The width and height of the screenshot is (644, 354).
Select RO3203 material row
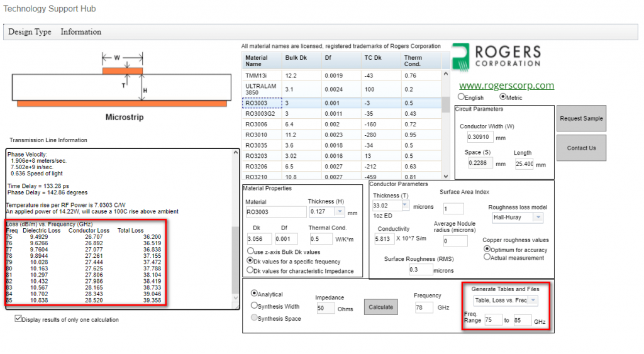pos(341,156)
